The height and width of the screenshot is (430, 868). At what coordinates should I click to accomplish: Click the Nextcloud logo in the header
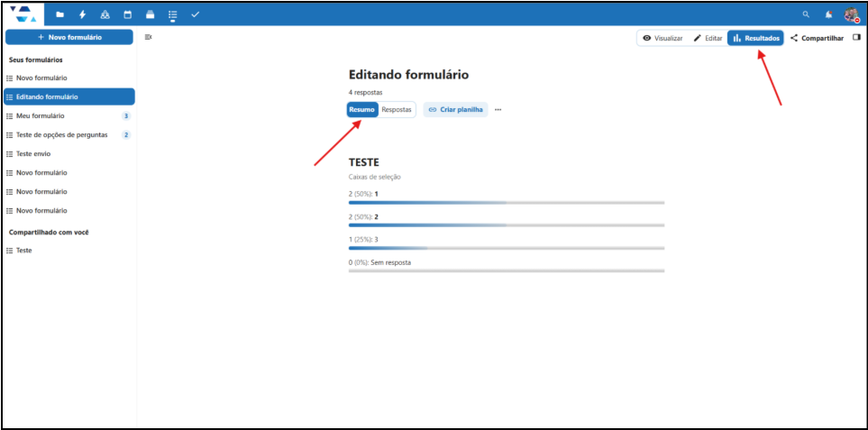(25, 14)
